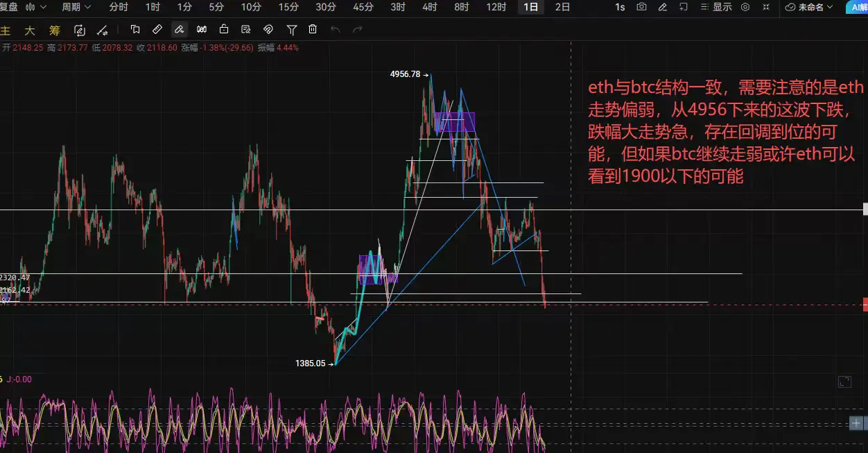The height and width of the screenshot is (453, 868).
Task: Click the 2320.47 price level label
Action: (x=15, y=277)
